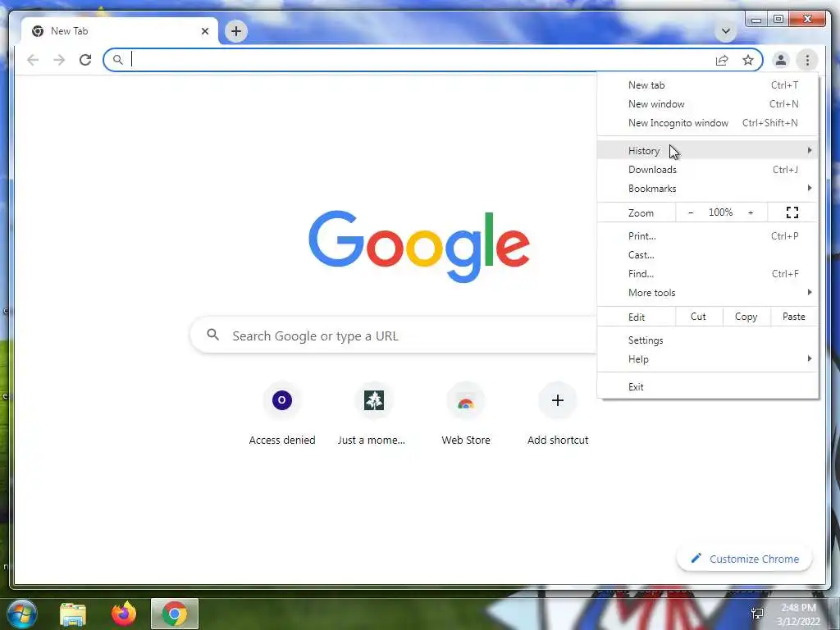Select New window menu entry

708,104
